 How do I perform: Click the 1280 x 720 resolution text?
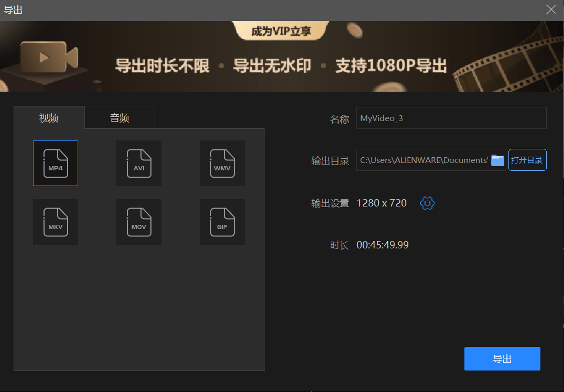pos(382,203)
